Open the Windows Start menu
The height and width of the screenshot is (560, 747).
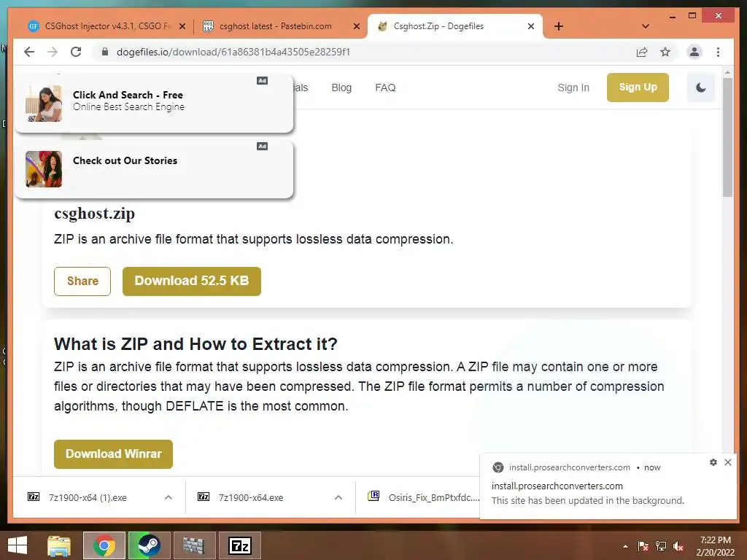click(x=18, y=545)
